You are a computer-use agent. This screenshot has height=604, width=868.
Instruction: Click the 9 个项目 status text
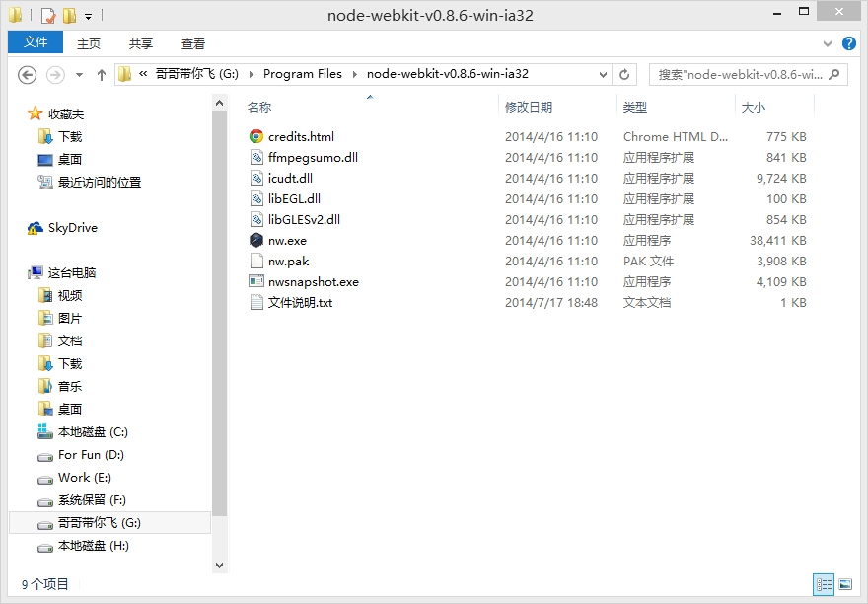(x=44, y=584)
